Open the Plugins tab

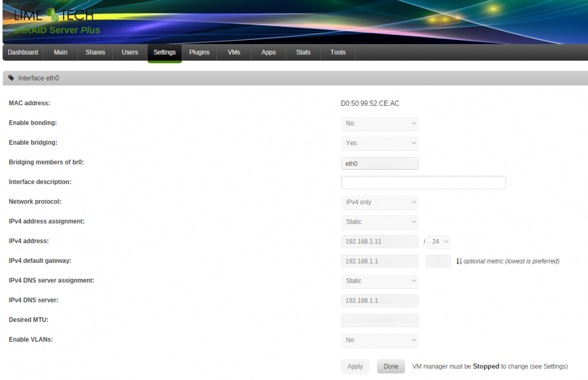pyautogui.click(x=199, y=52)
